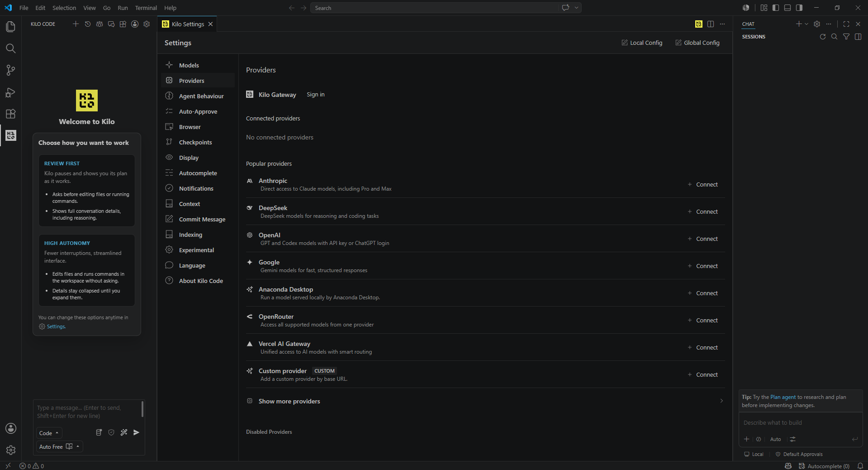Select the Kilo Code activity bar icon
The height and width of the screenshot is (470, 868).
point(10,135)
